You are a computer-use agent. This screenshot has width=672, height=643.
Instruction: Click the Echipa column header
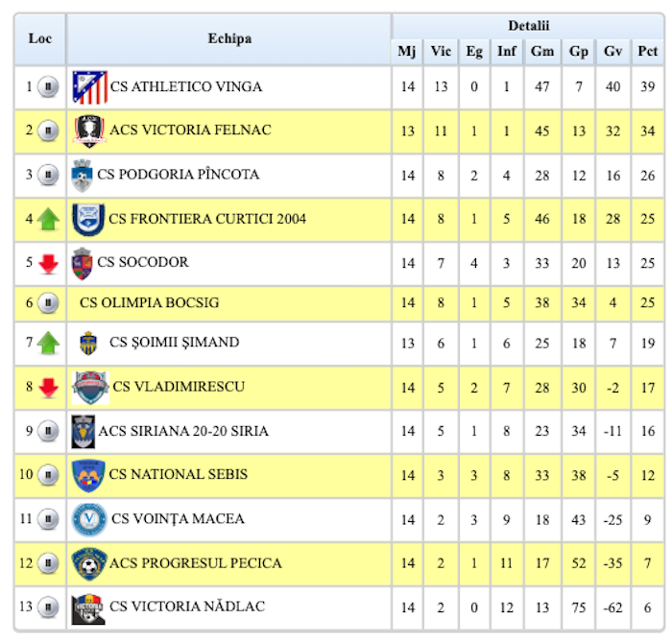pos(229,39)
